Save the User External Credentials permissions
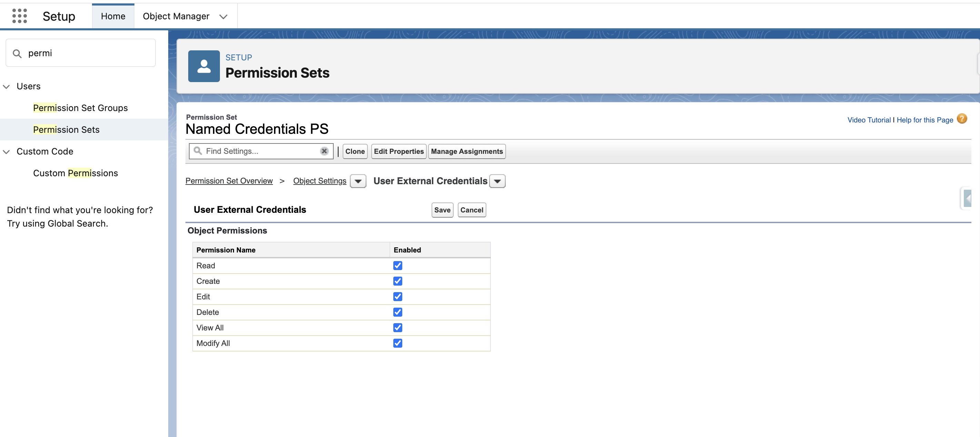980x437 pixels. coord(442,210)
